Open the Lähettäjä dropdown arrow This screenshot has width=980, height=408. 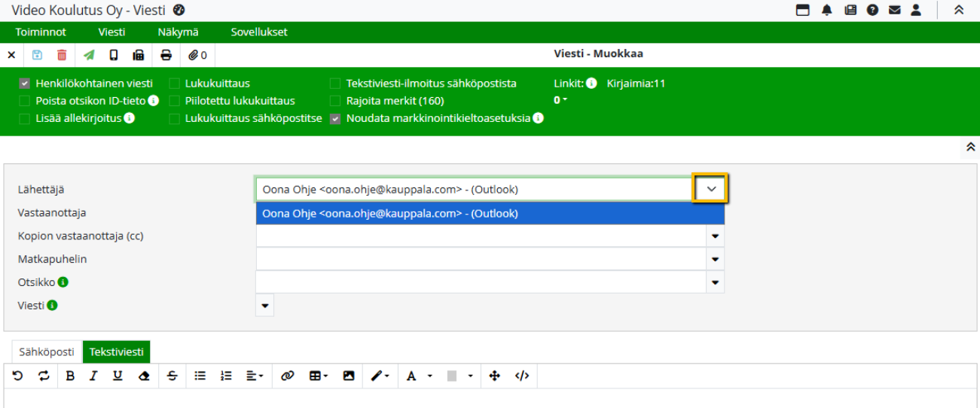710,190
